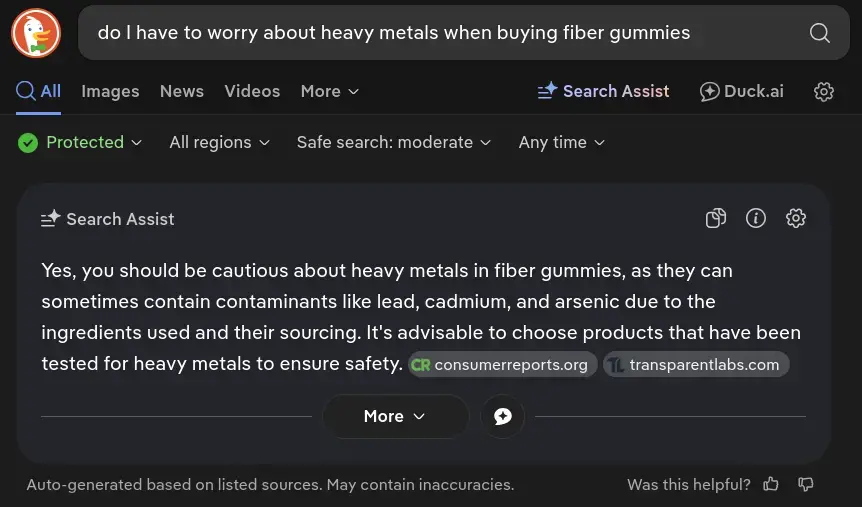
Task: Open the Videos tab
Action: tap(252, 91)
